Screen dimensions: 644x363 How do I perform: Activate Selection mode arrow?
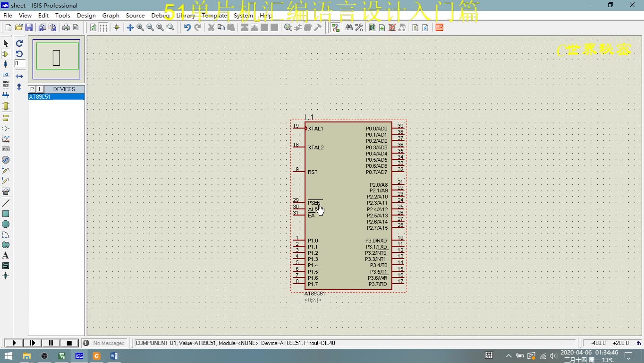pos(6,43)
